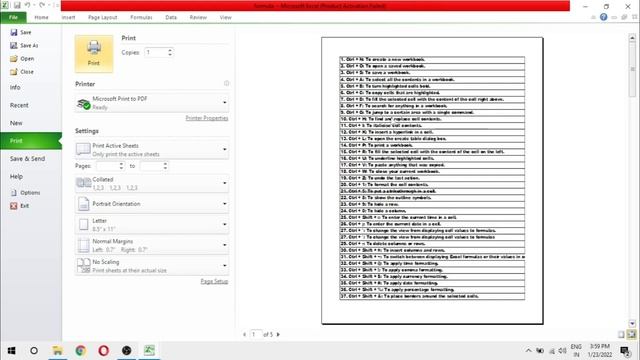Viewport: 640px width, 360px height.
Task: Switch to the Home ribbon tab
Action: [x=41, y=18]
